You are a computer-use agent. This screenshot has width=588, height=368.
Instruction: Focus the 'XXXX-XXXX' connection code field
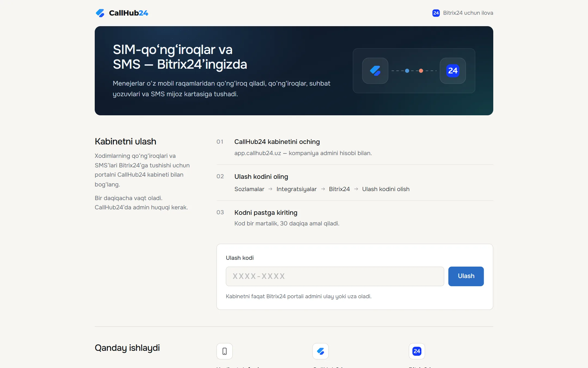tap(335, 276)
